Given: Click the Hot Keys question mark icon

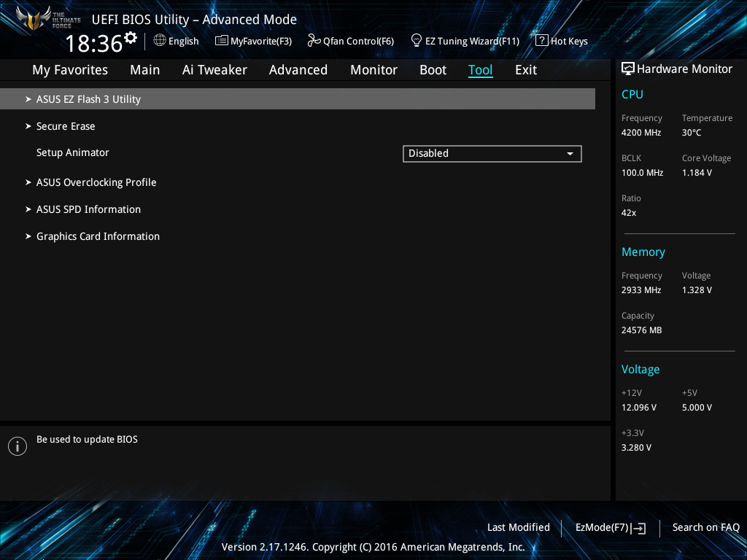Looking at the screenshot, I should [x=542, y=41].
